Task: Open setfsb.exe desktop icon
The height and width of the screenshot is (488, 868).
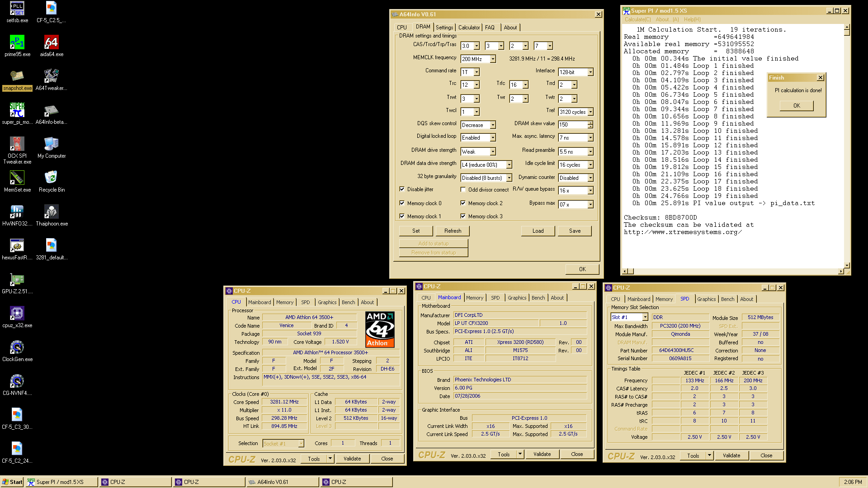Action: click(x=17, y=12)
